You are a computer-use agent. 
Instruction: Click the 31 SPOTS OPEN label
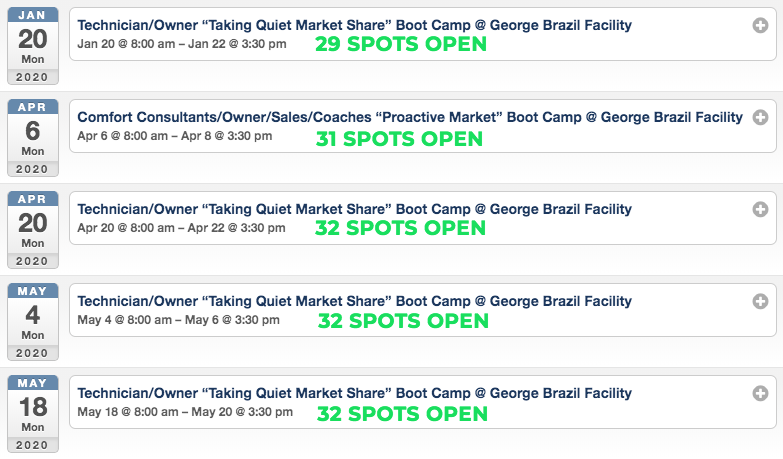pyautogui.click(x=399, y=139)
